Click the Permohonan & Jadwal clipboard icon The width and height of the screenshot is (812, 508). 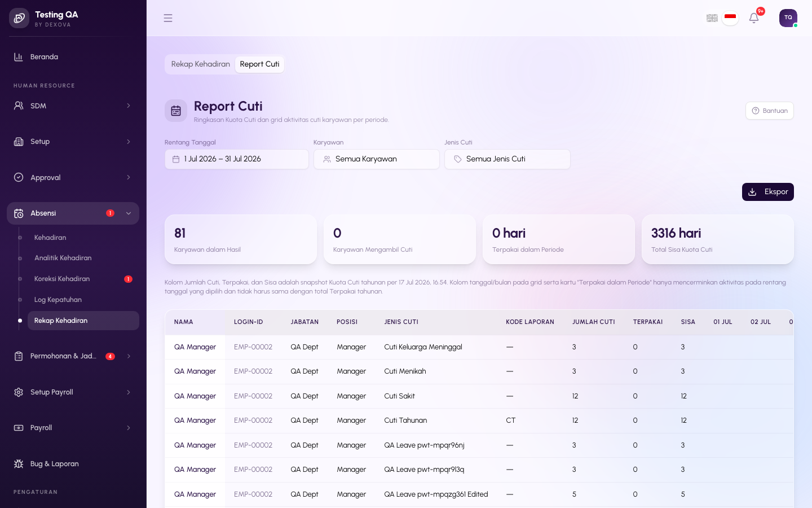[19, 356]
